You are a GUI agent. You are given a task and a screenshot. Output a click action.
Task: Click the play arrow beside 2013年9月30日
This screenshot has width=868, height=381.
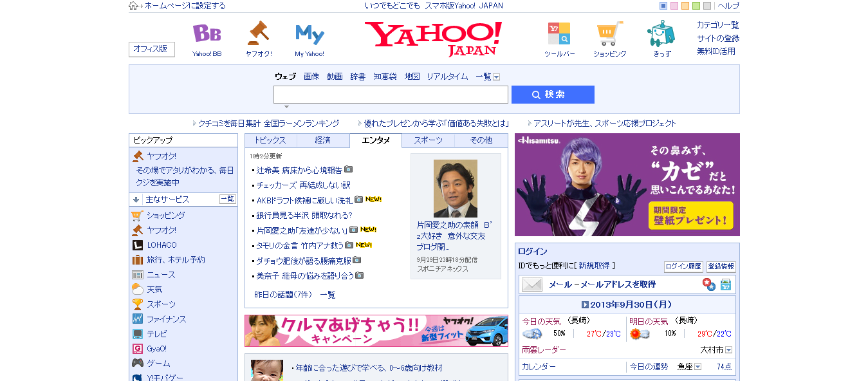pos(585,304)
